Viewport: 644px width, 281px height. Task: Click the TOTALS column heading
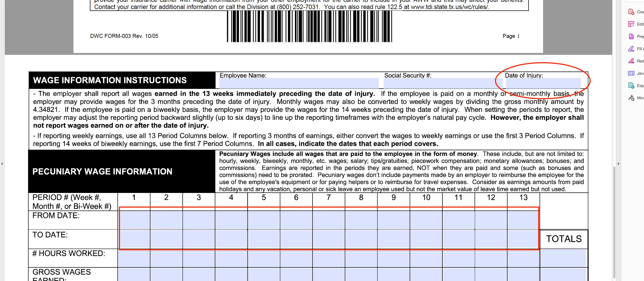coord(564,239)
